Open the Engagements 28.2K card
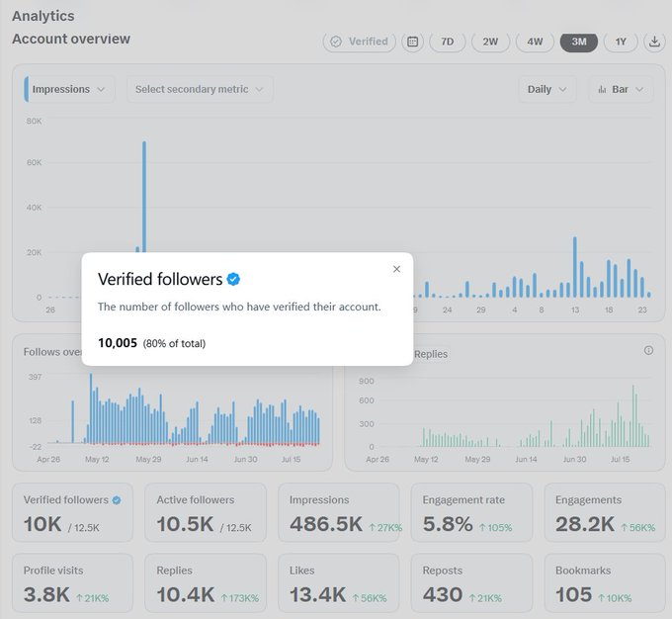This screenshot has width=672, height=619. tap(605, 512)
